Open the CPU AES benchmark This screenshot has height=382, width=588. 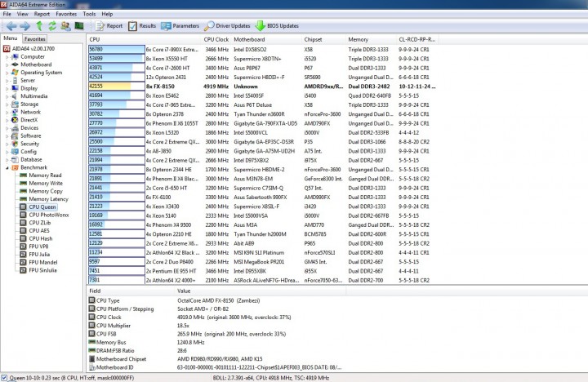[35, 230]
